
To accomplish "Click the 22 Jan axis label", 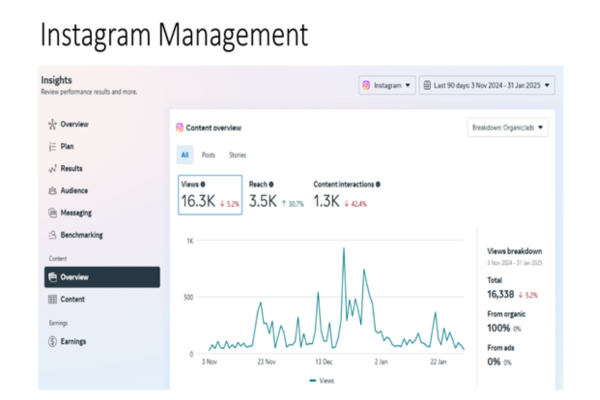I will (438, 362).
